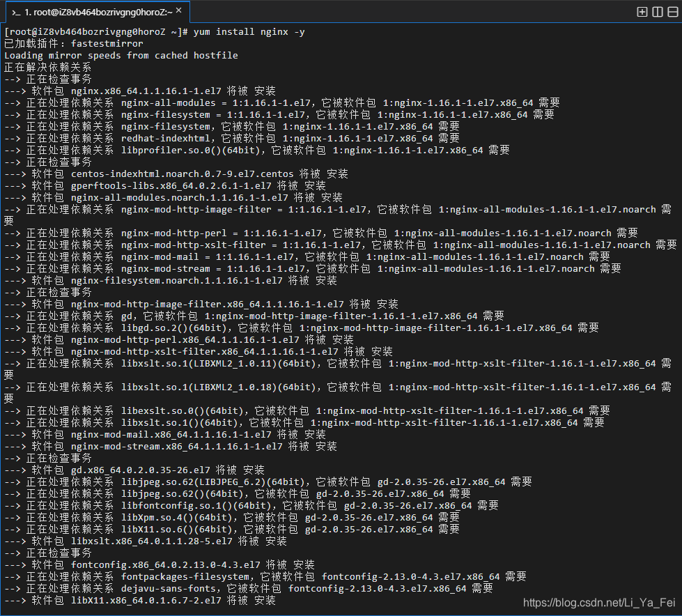Click the horizontal split pane icon
682x616 pixels.
coord(672,12)
